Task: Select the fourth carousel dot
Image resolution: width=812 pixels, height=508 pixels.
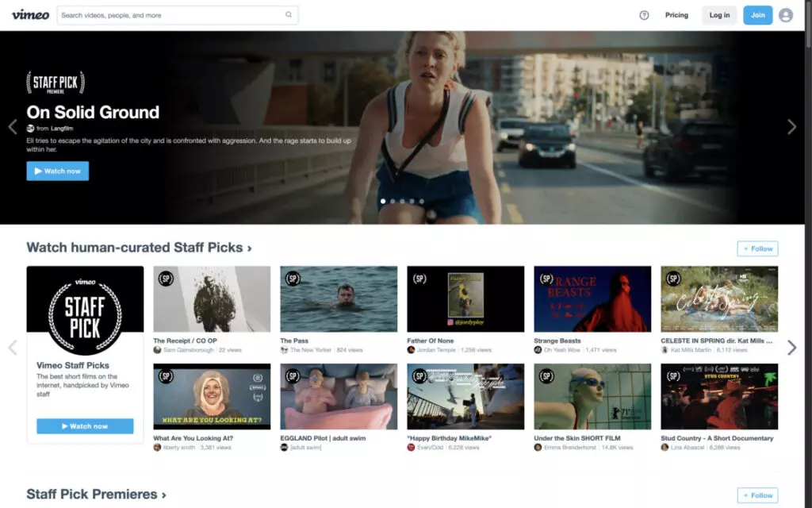Action: 412,201
